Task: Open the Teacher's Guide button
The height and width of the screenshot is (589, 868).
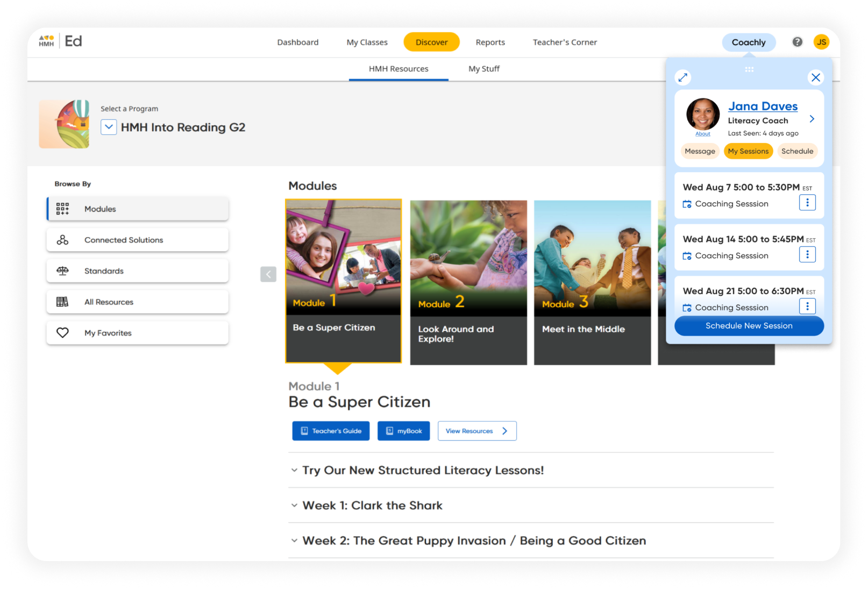Action: [x=331, y=431]
